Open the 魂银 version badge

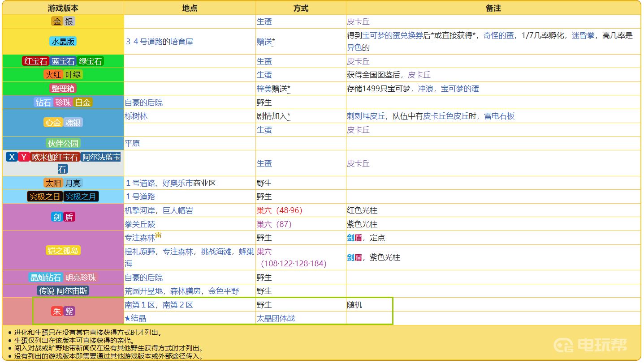click(73, 123)
